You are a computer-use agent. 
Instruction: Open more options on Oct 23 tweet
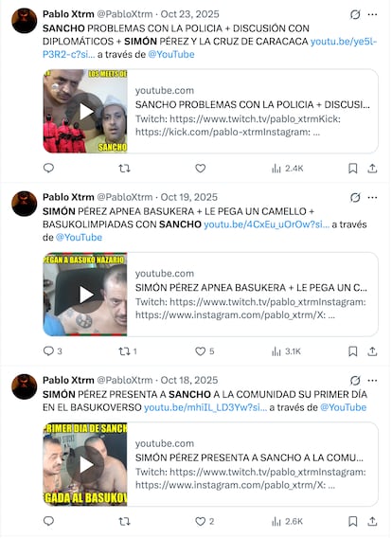coord(372,14)
